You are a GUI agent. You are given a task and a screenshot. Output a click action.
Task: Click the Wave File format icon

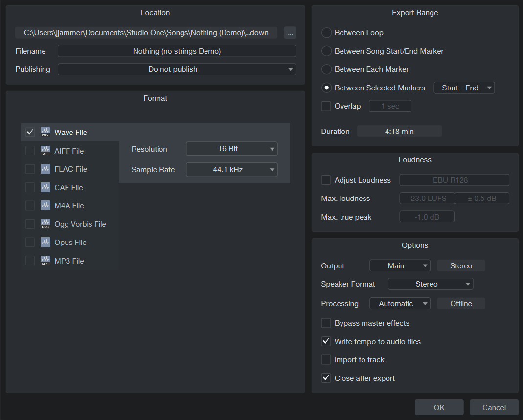coord(45,132)
